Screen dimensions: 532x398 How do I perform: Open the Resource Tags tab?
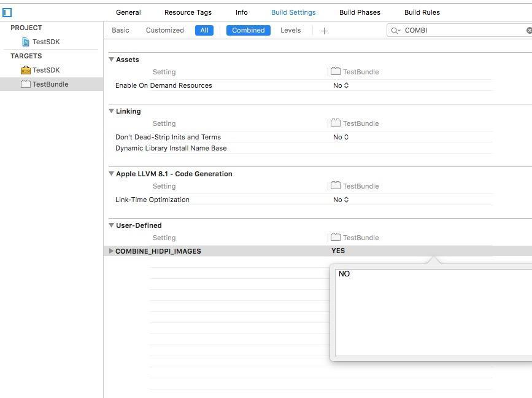pos(188,12)
